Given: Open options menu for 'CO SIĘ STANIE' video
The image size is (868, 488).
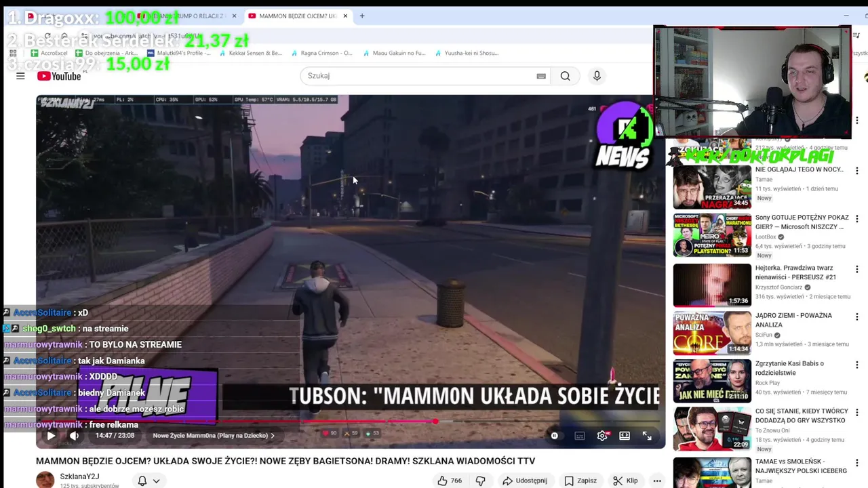Looking at the screenshot, I should click(856, 412).
